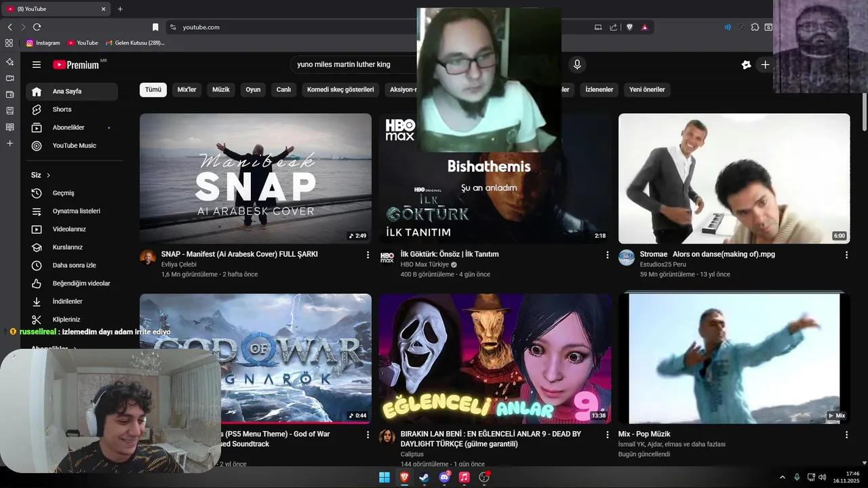The width and height of the screenshot is (868, 488).
Task: Open the Brave Shields lion icon
Action: pos(629,27)
